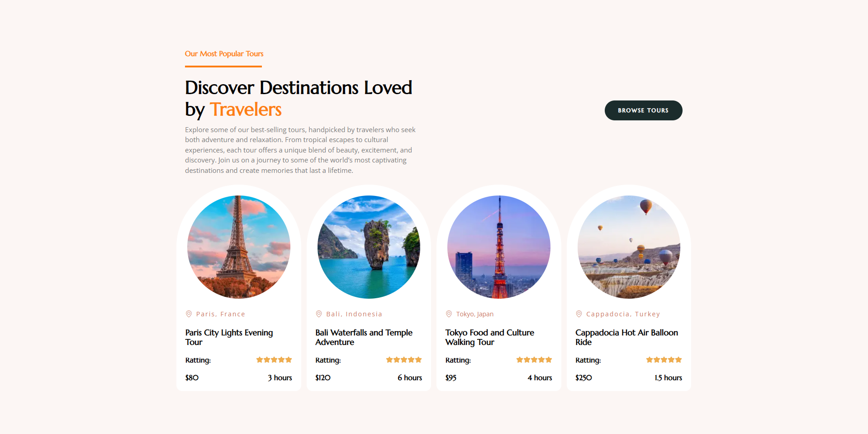Click the location pin icon beside Cappadocia, Turkey
This screenshot has height=434, width=868.
pyautogui.click(x=579, y=314)
